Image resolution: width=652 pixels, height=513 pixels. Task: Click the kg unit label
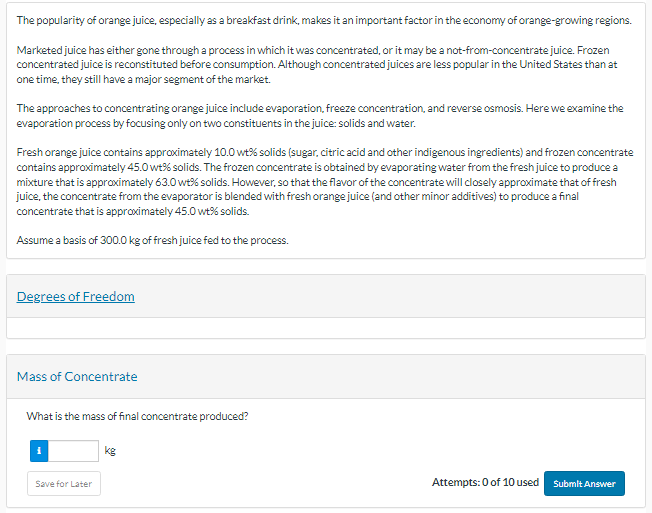pyautogui.click(x=111, y=451)
